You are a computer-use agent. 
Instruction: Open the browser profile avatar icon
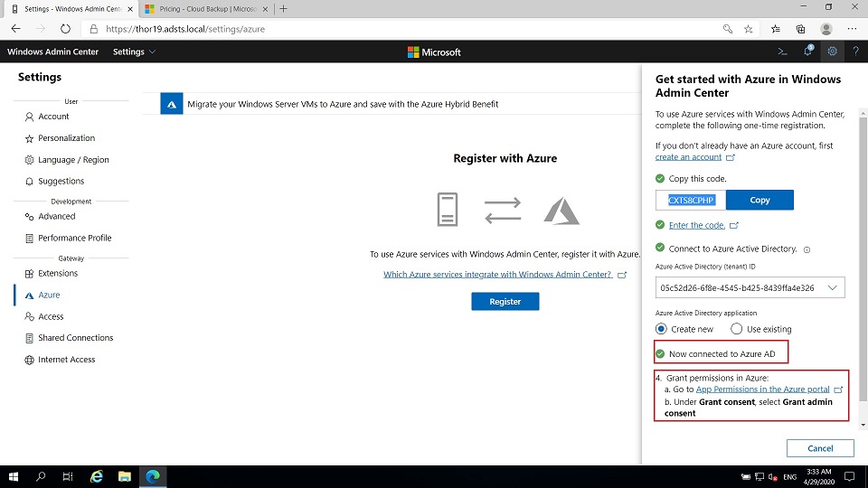coord(826,29)
